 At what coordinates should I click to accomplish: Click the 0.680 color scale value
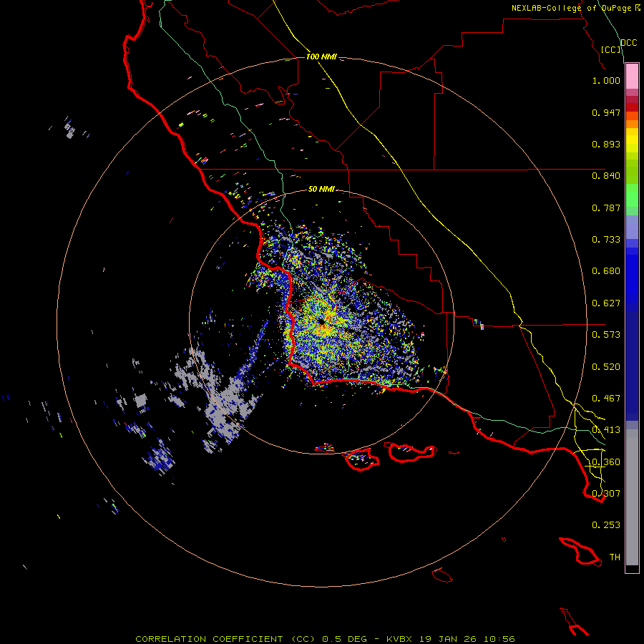click(606, 271)
